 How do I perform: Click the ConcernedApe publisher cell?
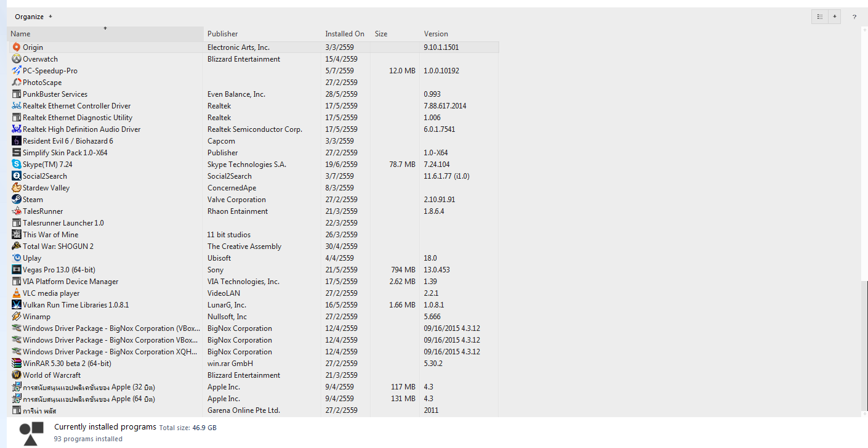(x=231, y=188)
